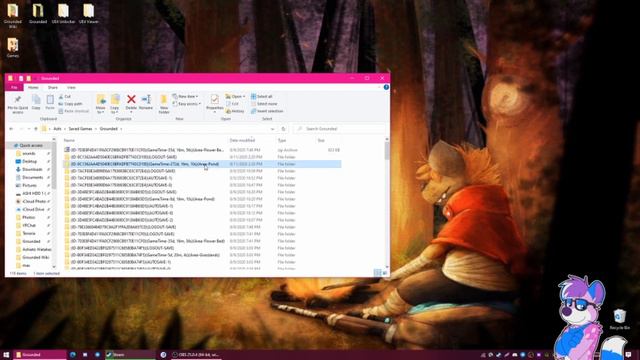This screenshot has height=360, width=640.
Task: Click Cut in the Clipboard group
Action: point(64,96)
